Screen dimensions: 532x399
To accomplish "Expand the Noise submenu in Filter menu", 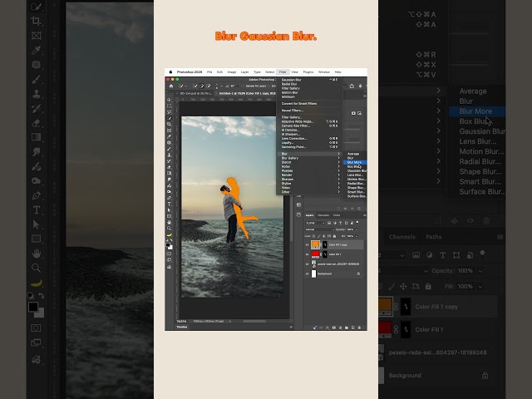I will coord(309,166).
